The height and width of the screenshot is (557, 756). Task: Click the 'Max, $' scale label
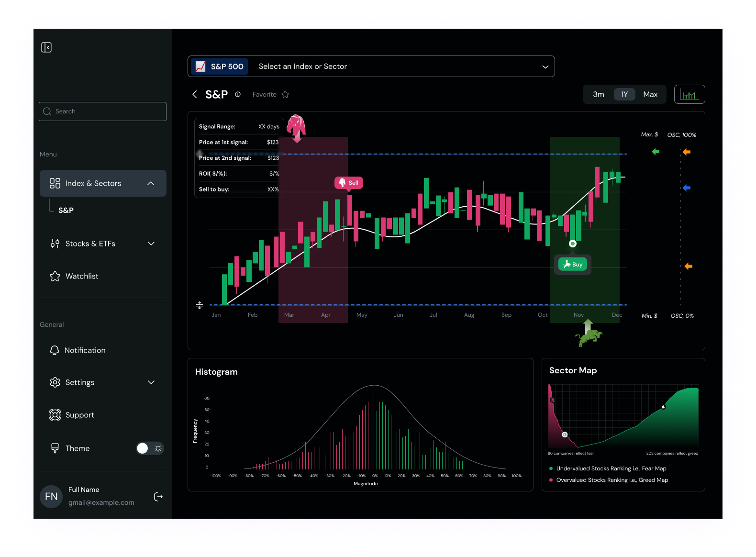649,134
